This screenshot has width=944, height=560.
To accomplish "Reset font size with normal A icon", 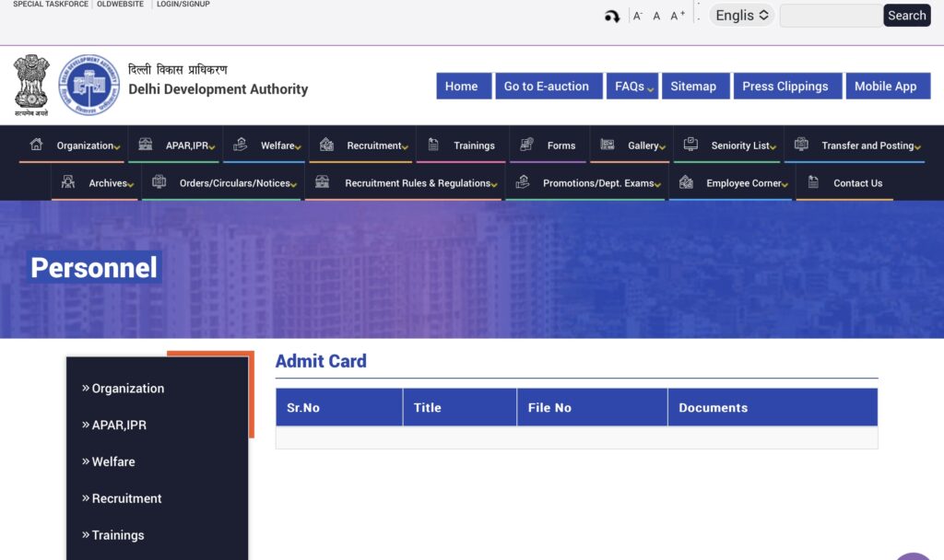I will [656, 17].
